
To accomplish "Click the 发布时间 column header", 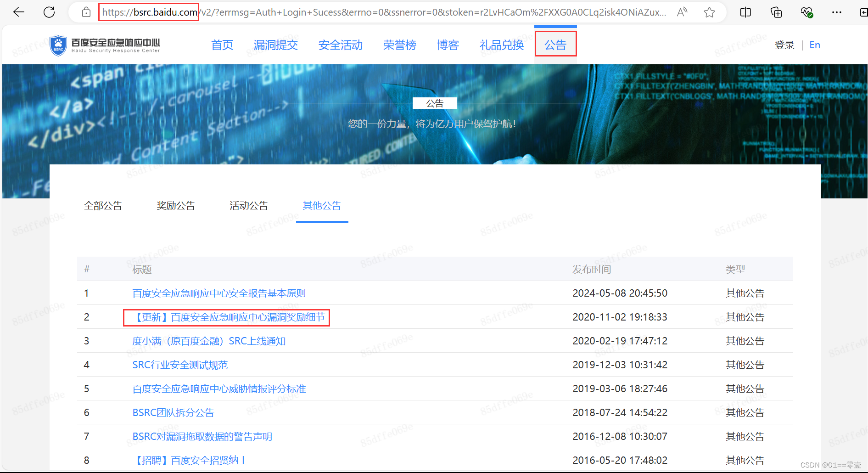I will point(592,270).
